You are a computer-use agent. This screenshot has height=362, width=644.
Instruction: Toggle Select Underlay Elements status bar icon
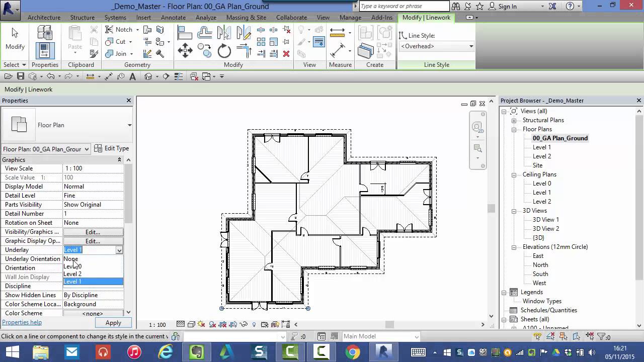[550, 337]
